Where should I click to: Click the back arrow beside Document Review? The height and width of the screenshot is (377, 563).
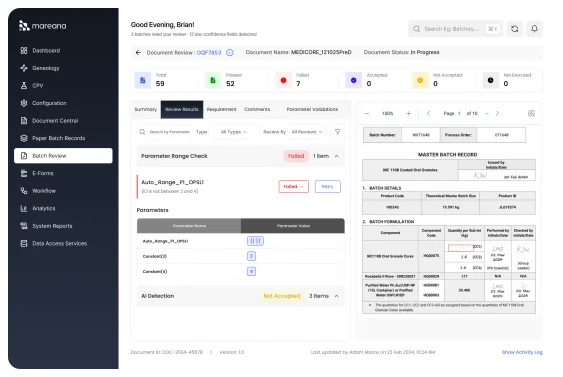[x=138, y=52]
